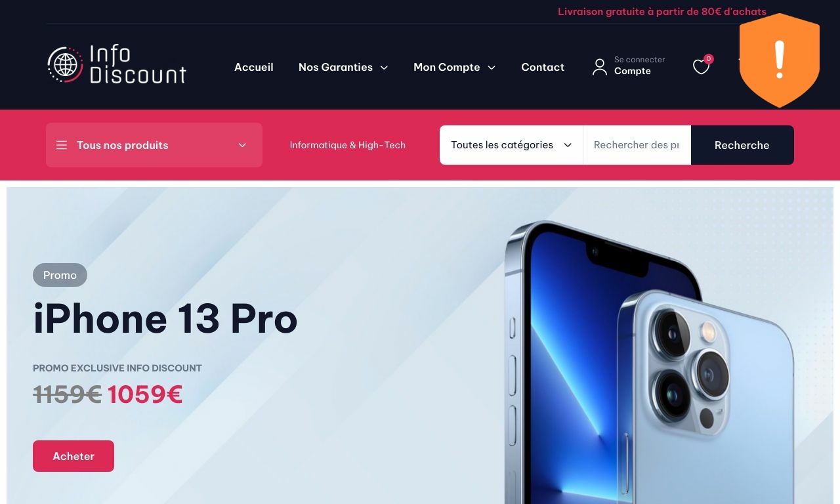This screenshot has height=504, width=840.
Task: Go to the Accueil menu item
Action: [x=254, y=67]
